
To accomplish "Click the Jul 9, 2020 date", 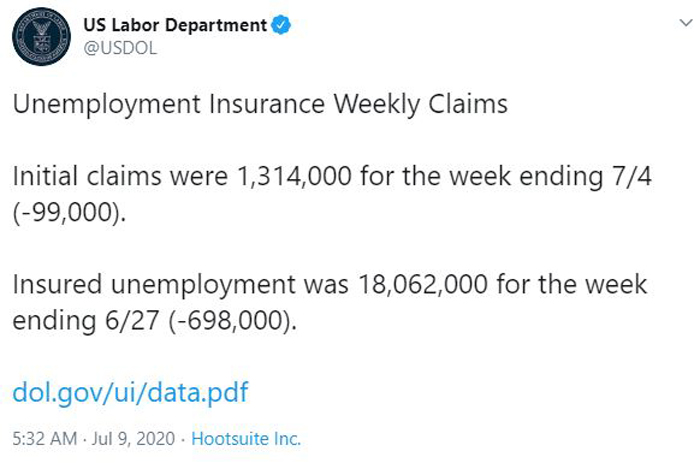I will [133, 438].
